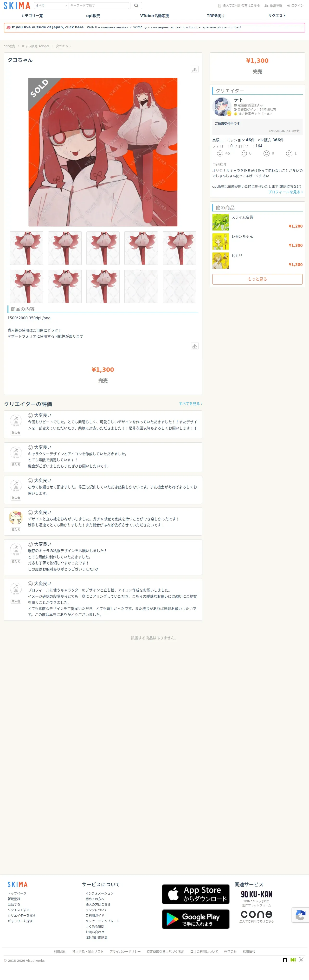Click the '該当する商品はありません。' message

click(154, 638)
